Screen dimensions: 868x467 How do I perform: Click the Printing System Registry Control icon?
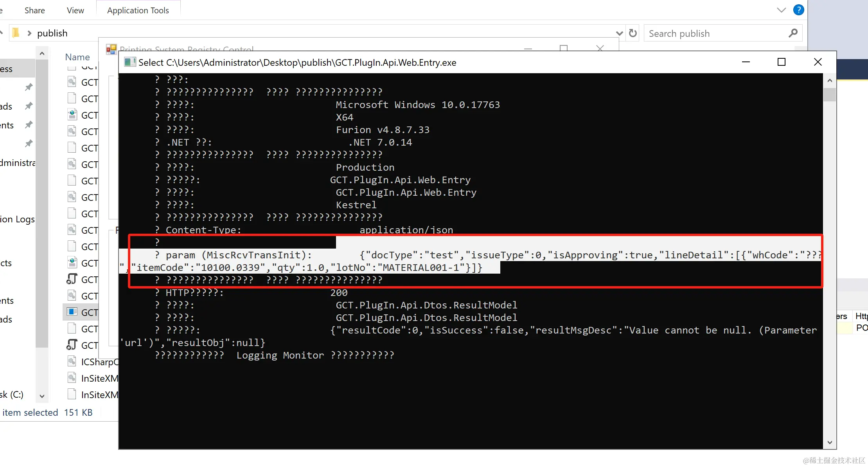click(x=111, y=49)
